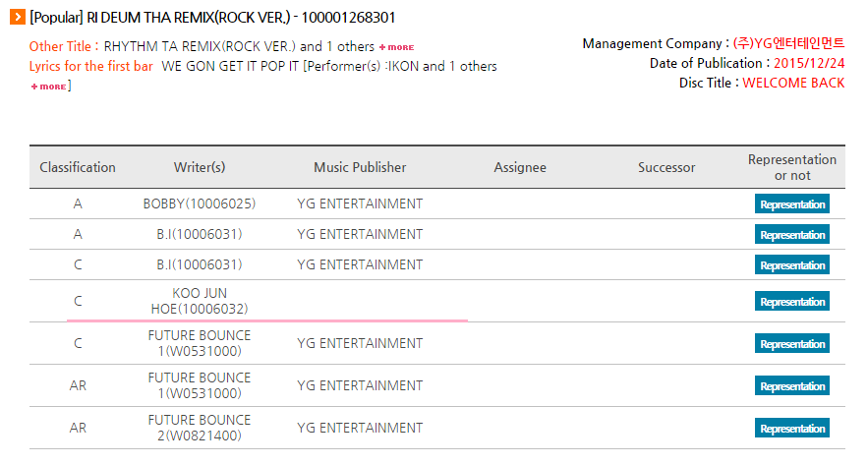Click the WELCOME BACK disc title
This screenshot has height=465, width=868.
pyautogui.click(x=793, y=83)
